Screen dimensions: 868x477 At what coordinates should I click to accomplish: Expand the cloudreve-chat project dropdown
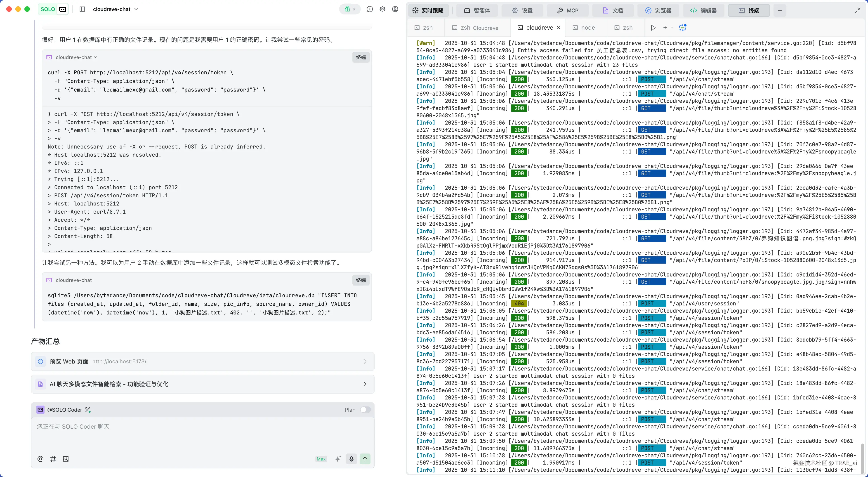click(x=136, y=9)
